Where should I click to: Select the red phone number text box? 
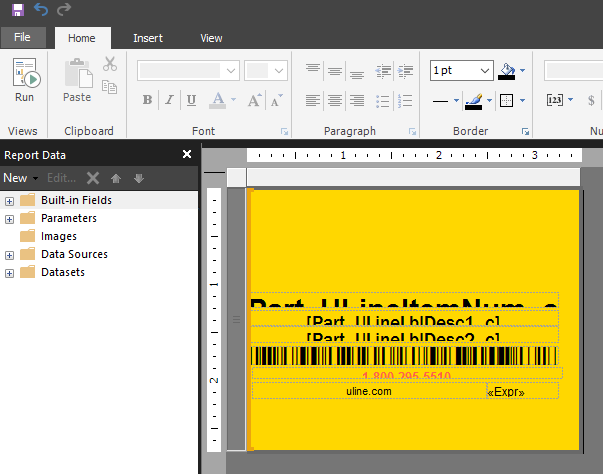coord(407,373)
